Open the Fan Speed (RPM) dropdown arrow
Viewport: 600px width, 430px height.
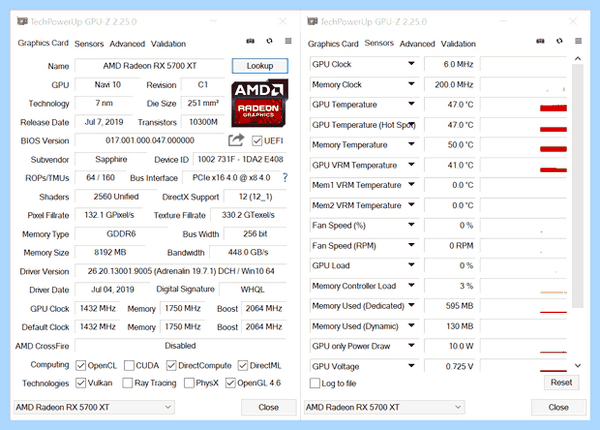pyautogui.click(x=411, y=245)
